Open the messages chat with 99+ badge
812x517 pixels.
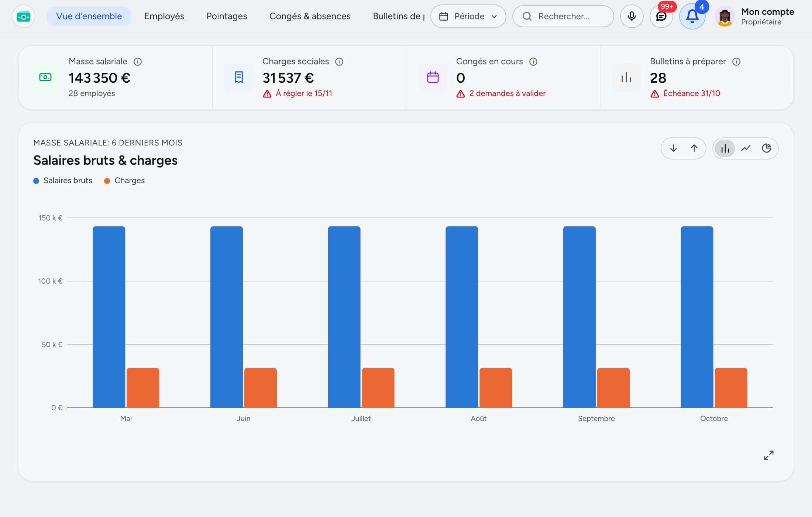[661, 16]
